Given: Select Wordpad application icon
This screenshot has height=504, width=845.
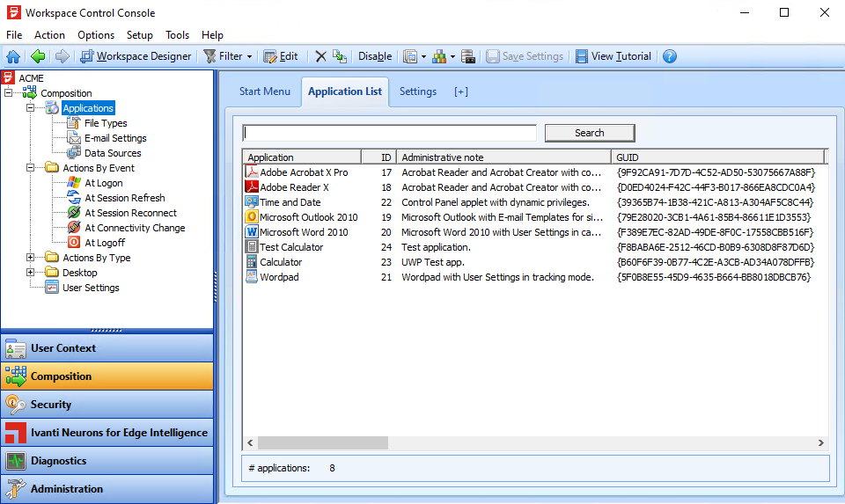Looking at the screenshot, I should [x=251, y=277].
